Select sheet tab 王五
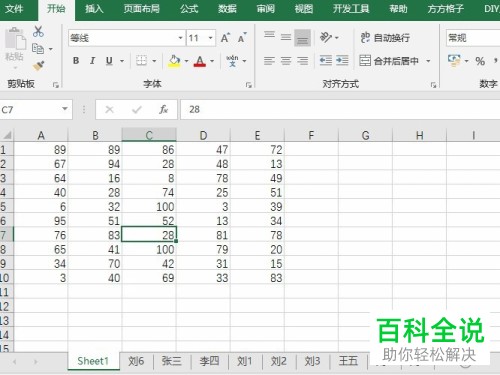Viewport: 500px width, 375px height. (348, 361)
